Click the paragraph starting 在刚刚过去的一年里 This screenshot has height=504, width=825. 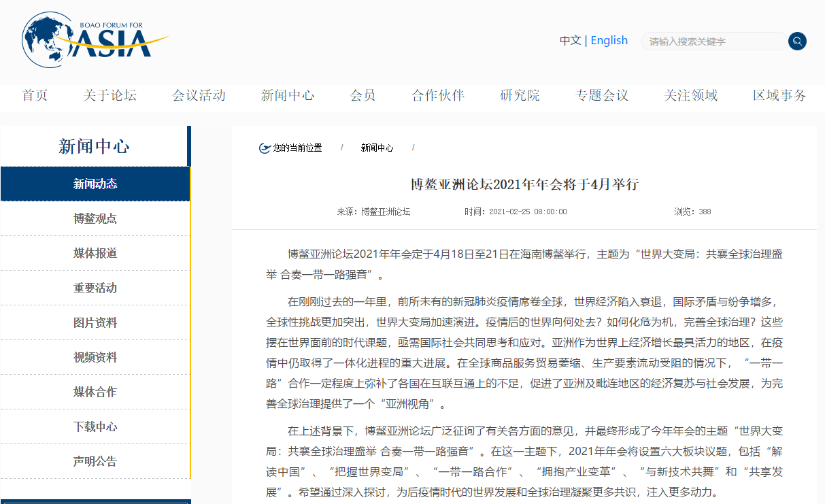(x=524, y=353)
